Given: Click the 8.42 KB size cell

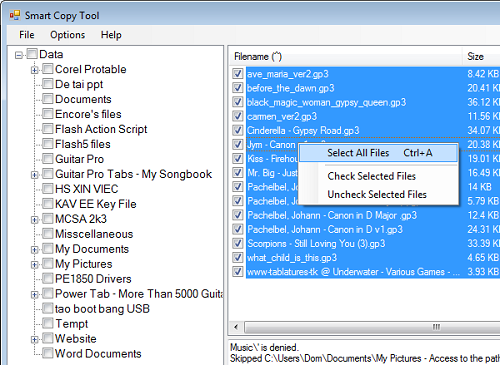Looking at the screenshot, I should (483, 74).
